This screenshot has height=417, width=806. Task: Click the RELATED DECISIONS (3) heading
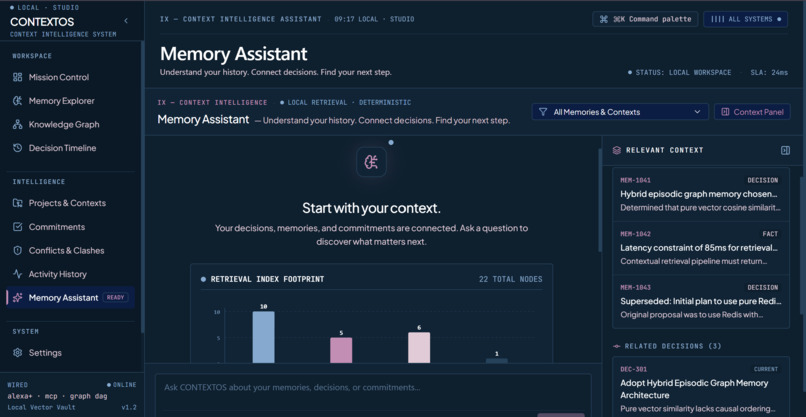673,347
